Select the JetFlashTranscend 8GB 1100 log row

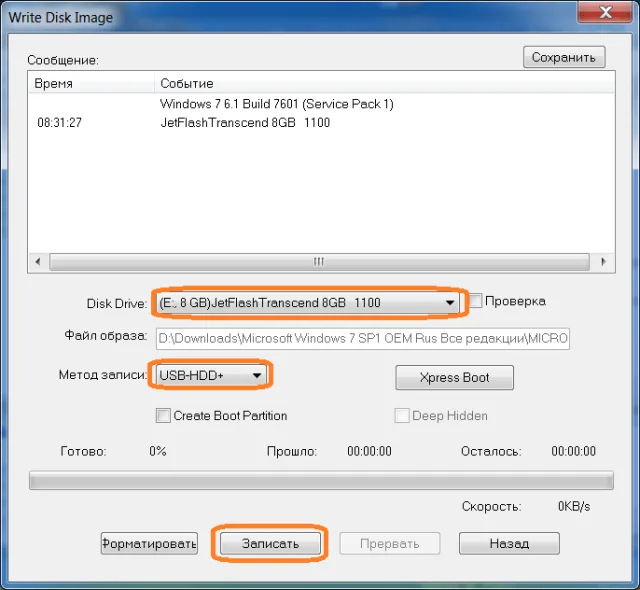[322, 122]
